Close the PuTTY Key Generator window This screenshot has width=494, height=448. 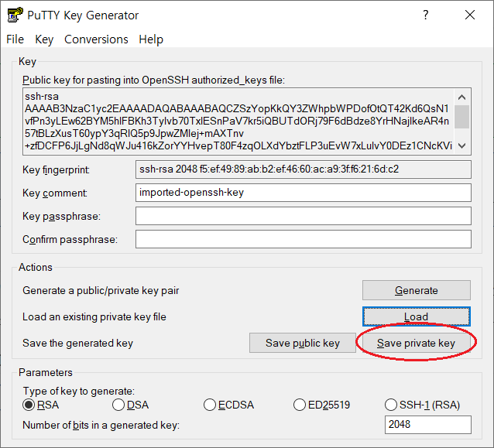tap(470, 15)
